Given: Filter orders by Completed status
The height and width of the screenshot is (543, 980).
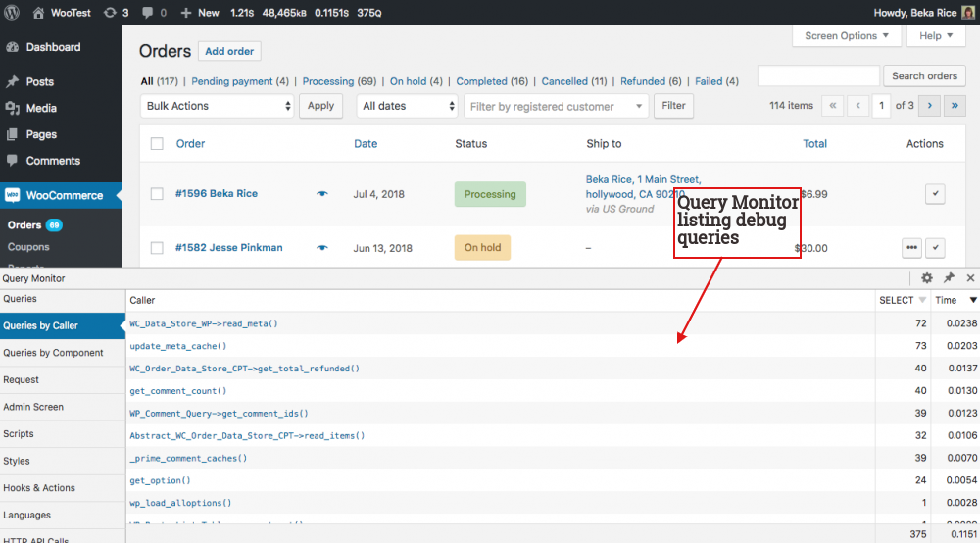Looking at the screenshot, I should [492, 81].
